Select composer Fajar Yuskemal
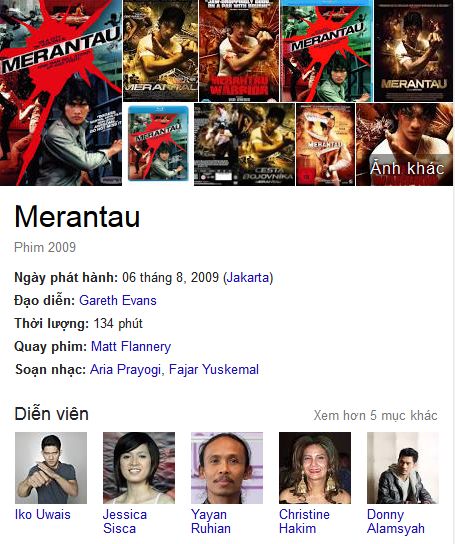Image resolution: width=455 pixels, height=544 pixels. point(214,369)
